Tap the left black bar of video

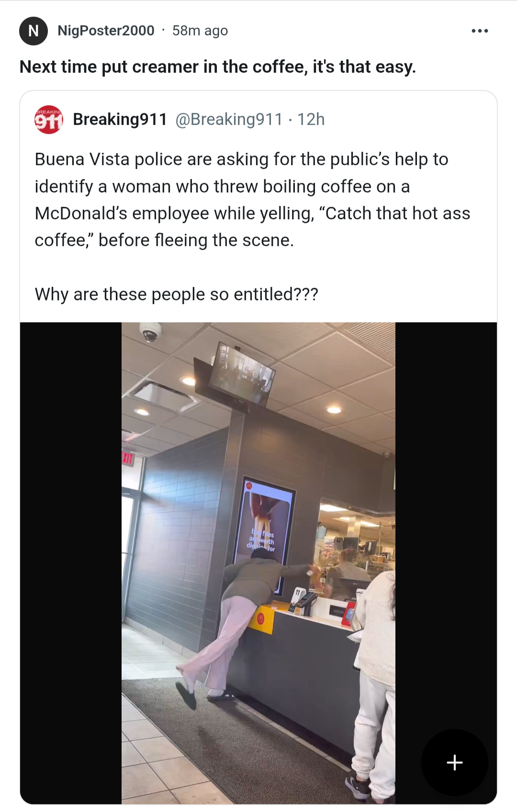[71, 563]
